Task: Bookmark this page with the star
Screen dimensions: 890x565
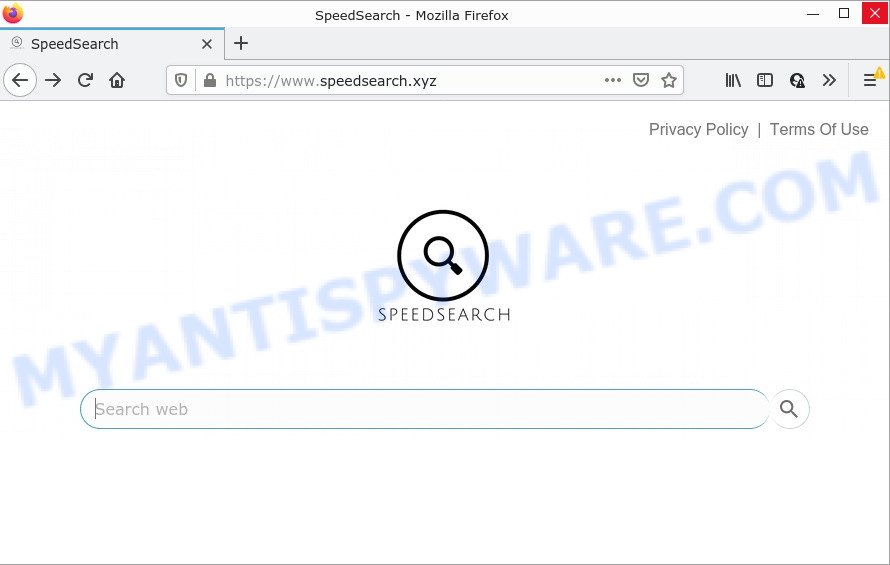Action: tap(669, 80)
